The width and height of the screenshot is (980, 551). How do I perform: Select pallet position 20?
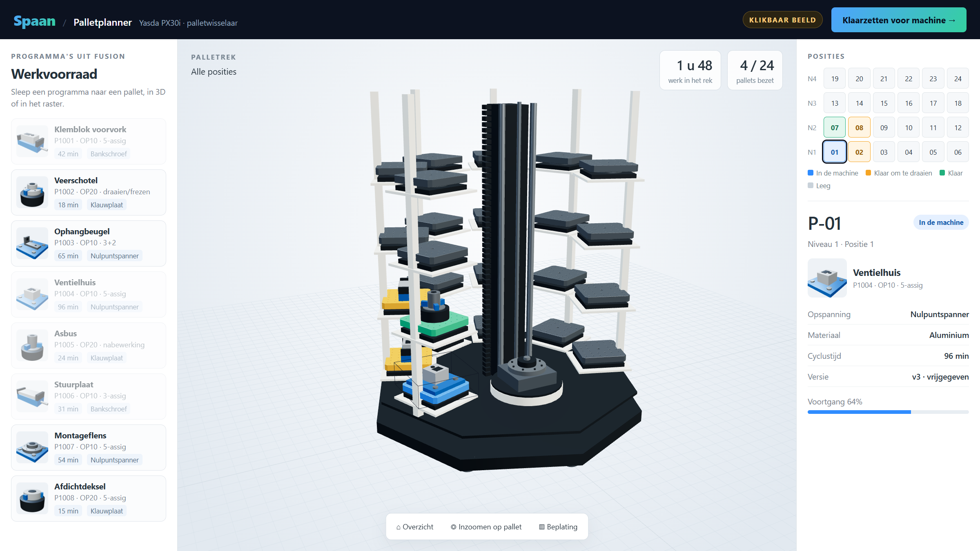point(859,78)
